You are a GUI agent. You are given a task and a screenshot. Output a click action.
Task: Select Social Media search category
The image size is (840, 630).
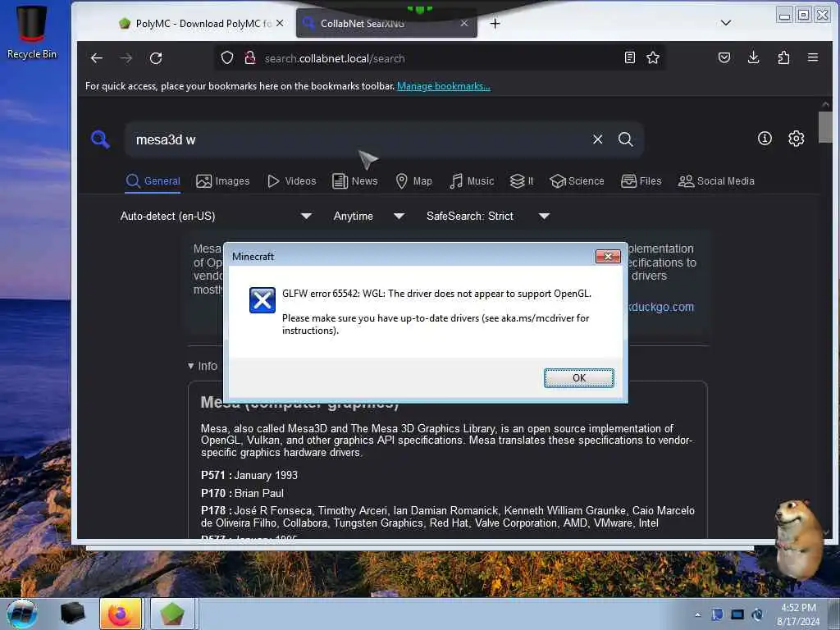pyautogui.click(x=716, y=181)
